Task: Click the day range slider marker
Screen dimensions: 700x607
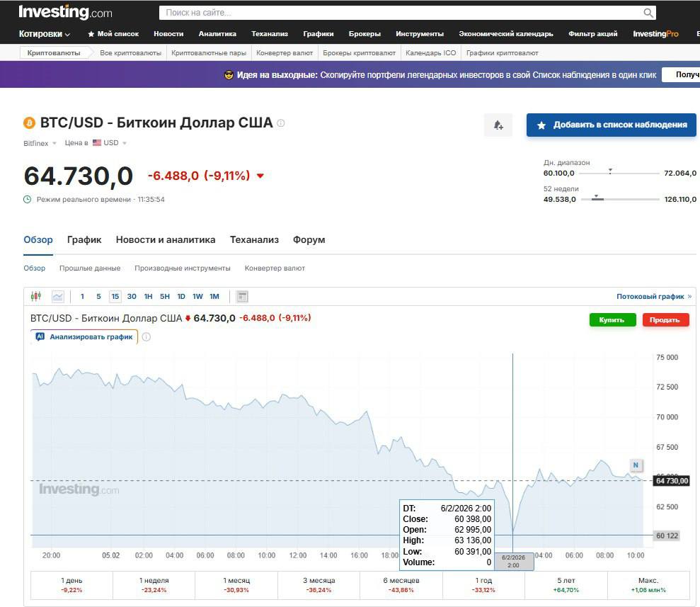Action: [610, 172]
